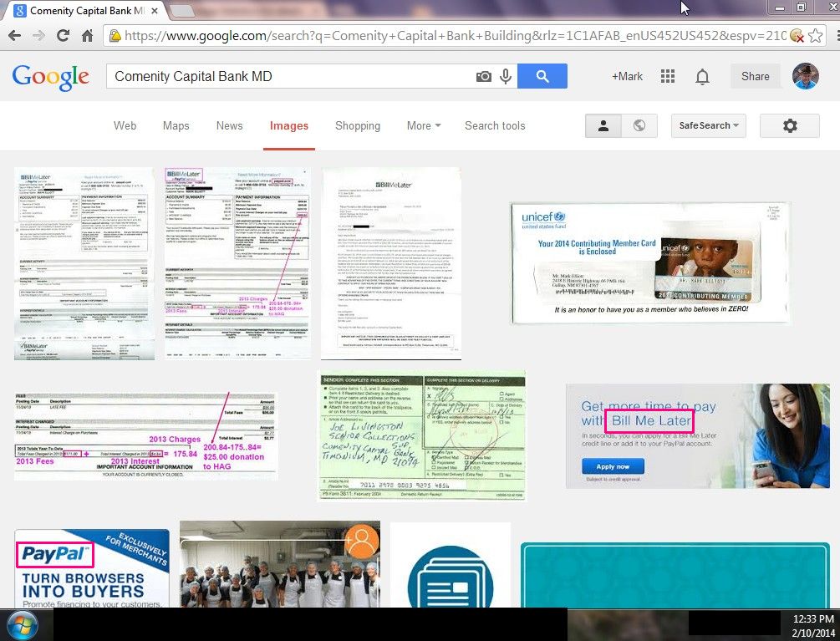
Task: Select the Images tab
Action: [288, 126]
